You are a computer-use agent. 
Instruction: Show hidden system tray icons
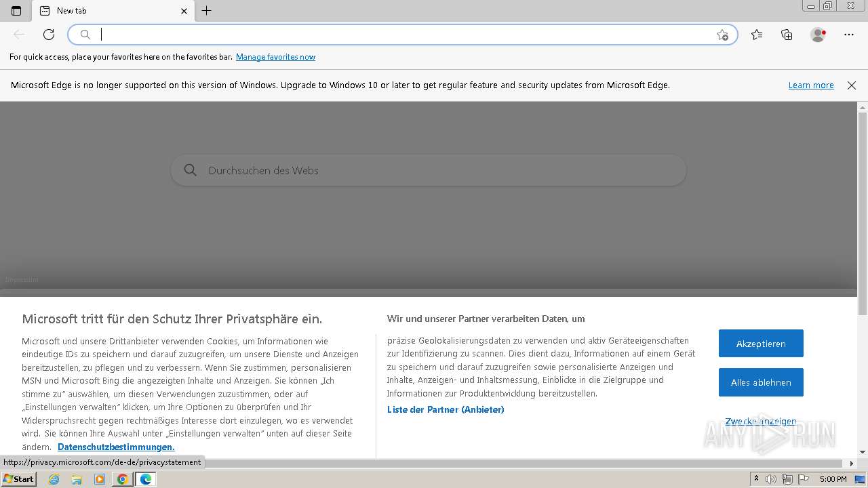coord(756,479)
